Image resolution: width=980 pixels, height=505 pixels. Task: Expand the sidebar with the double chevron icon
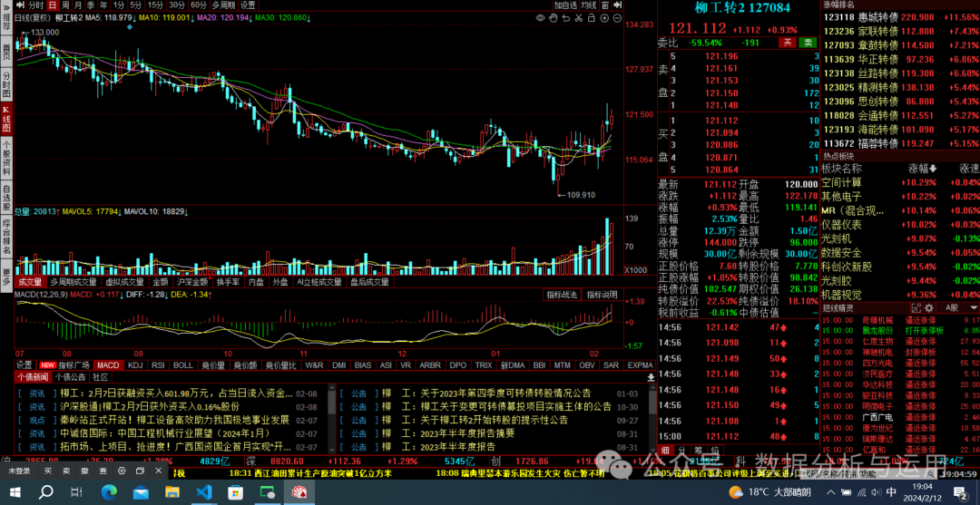click(x=5, y=5)
